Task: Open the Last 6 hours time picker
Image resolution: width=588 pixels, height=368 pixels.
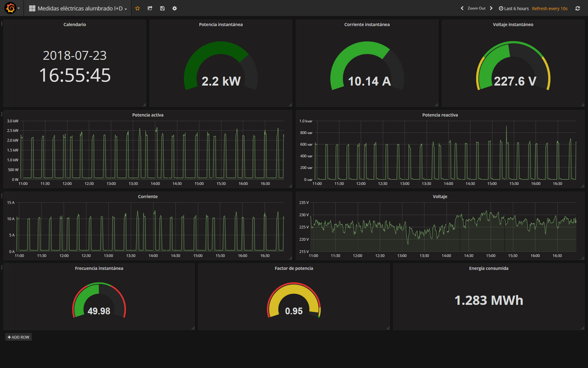Action: (x=514, y=9)
